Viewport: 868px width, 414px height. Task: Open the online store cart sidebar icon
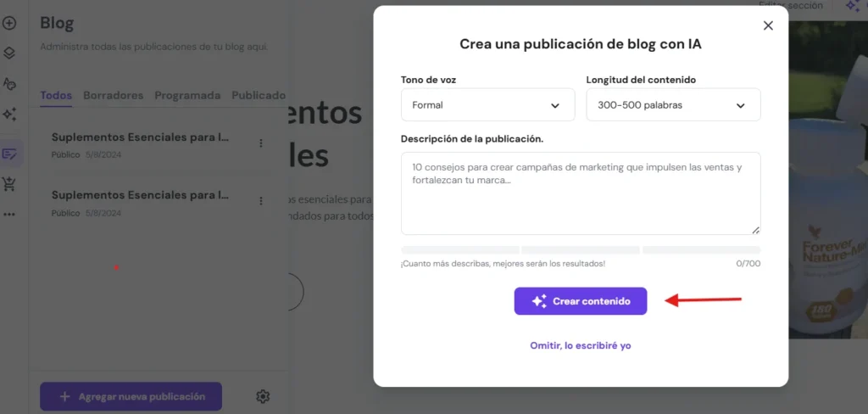9,183
